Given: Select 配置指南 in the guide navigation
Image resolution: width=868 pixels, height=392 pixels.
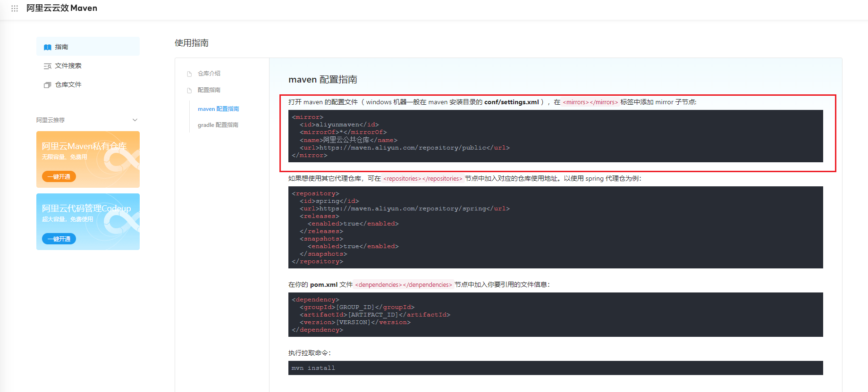Looking at the screenshot, I should pos(209,90).
